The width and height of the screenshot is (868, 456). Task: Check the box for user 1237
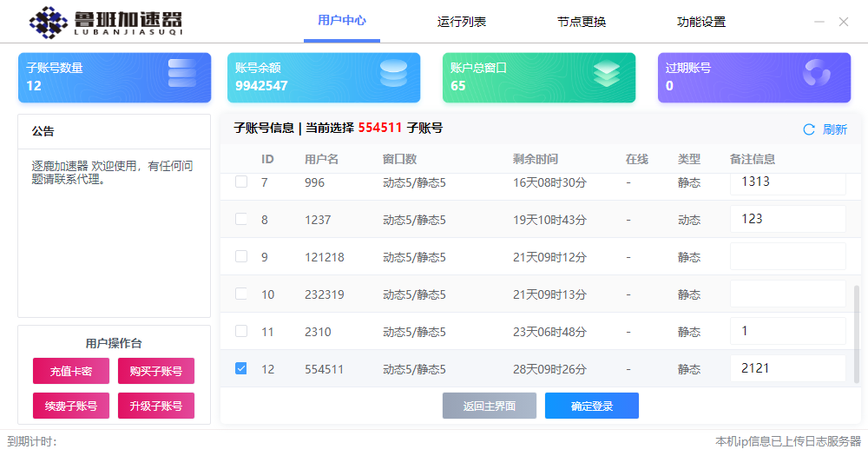pyautogui.click(x=241, y=220)
